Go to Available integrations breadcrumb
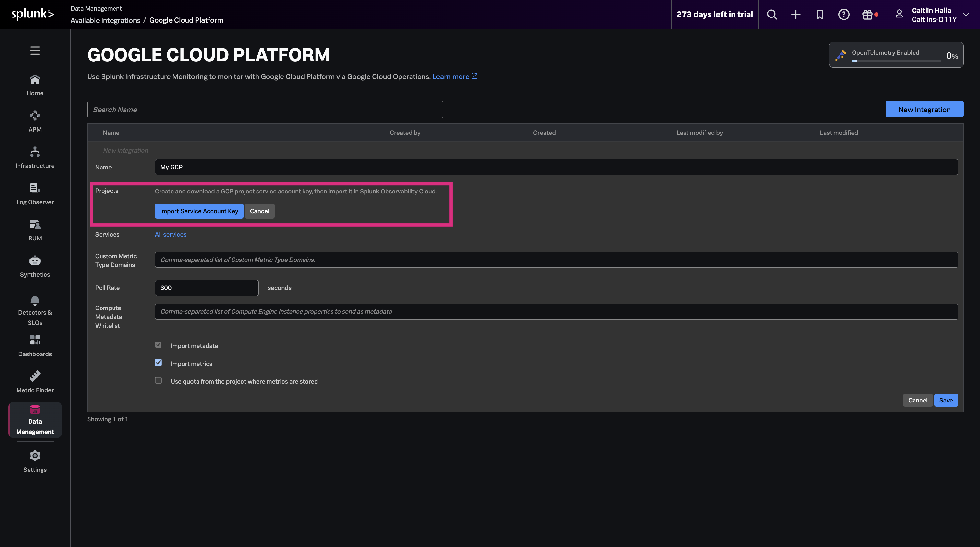This screenshot has width=980, height=547. (105, 20)
